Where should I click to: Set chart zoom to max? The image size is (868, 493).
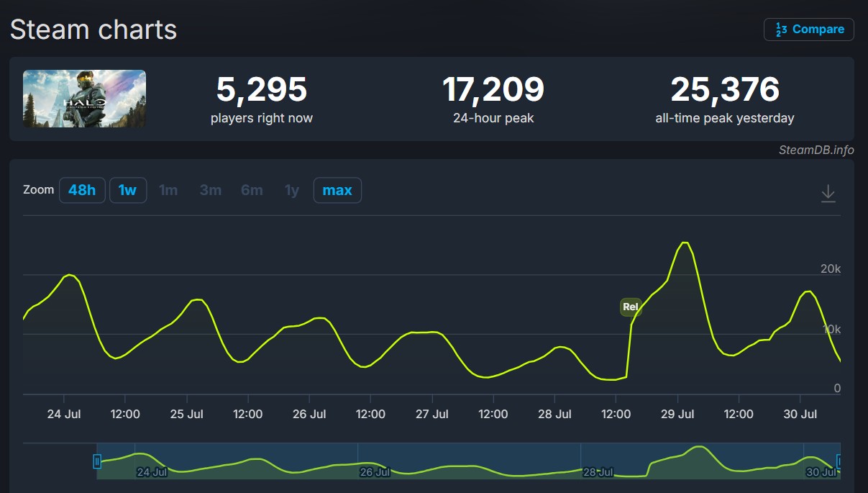(x=337, y=190)
